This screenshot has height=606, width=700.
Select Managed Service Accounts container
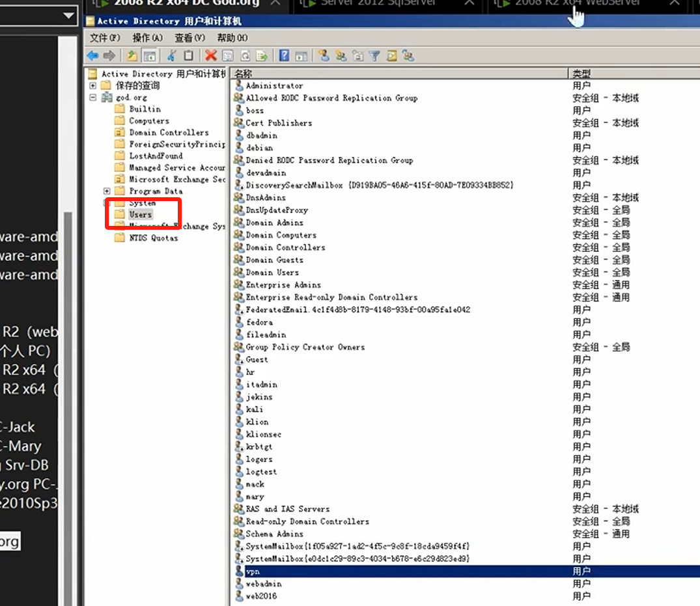[177, 167]
